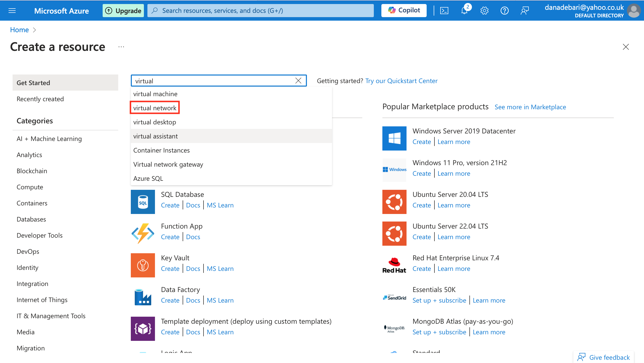Open the notifications bell
Screen dimensions: 644x363
point(464,11)
